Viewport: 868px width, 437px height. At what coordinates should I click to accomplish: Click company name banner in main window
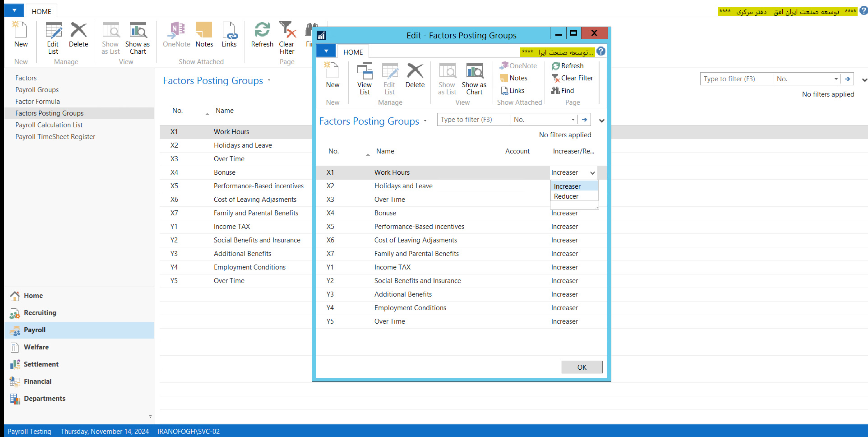tap(788, 12)
